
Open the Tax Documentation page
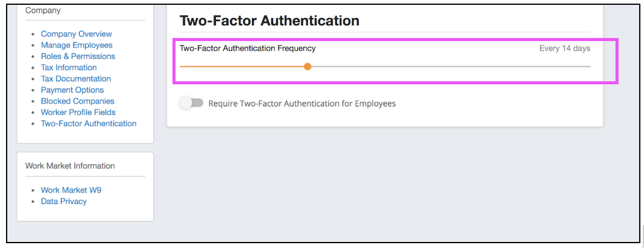(75, 79)
